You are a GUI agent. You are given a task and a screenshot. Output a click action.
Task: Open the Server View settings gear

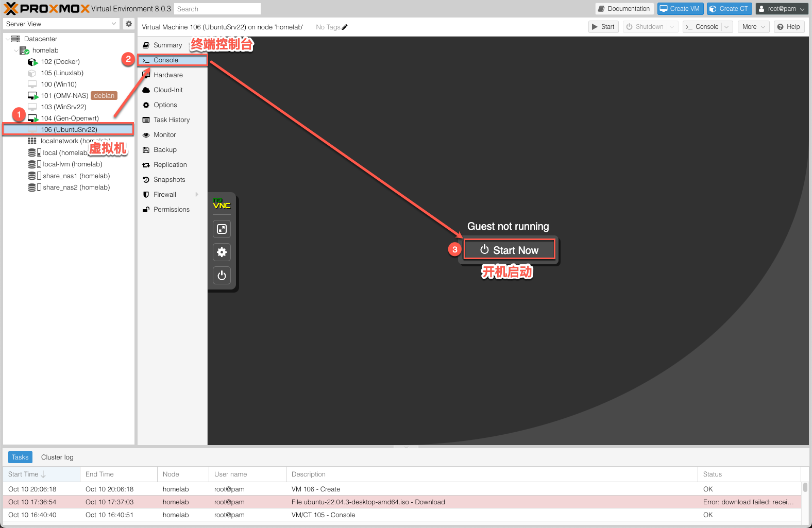129,24
